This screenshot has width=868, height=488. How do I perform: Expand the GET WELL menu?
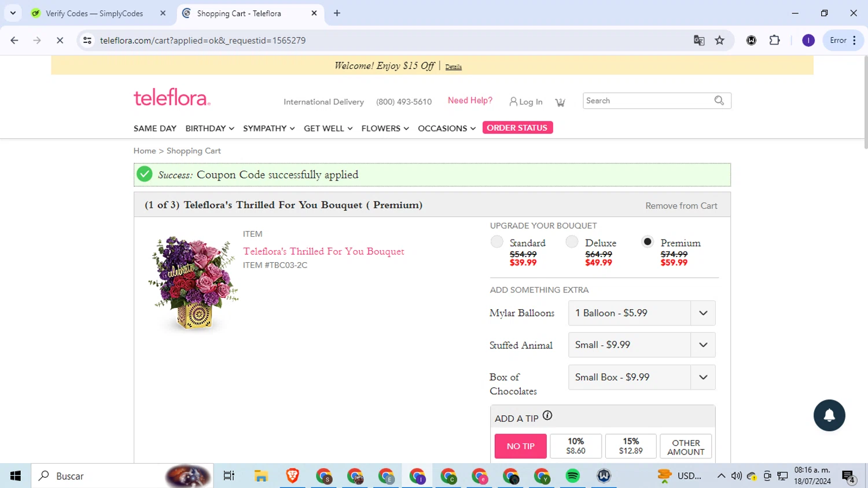click(x=328, y=129)
